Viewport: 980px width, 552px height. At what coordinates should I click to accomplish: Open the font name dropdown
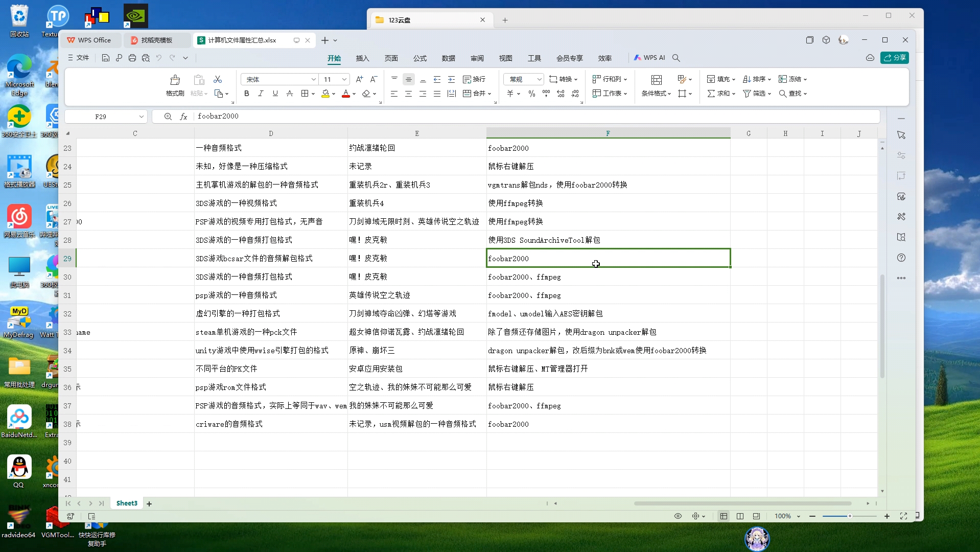click(x=313, y=79)
